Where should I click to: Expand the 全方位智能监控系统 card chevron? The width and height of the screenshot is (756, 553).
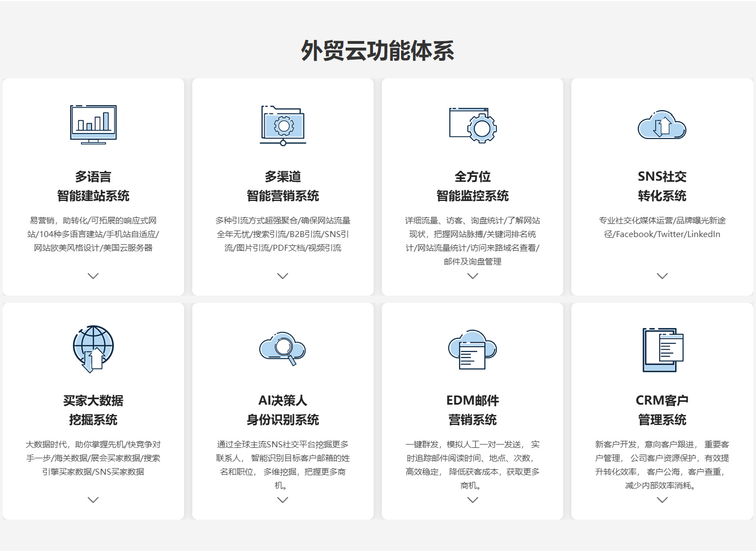point(472,276)
